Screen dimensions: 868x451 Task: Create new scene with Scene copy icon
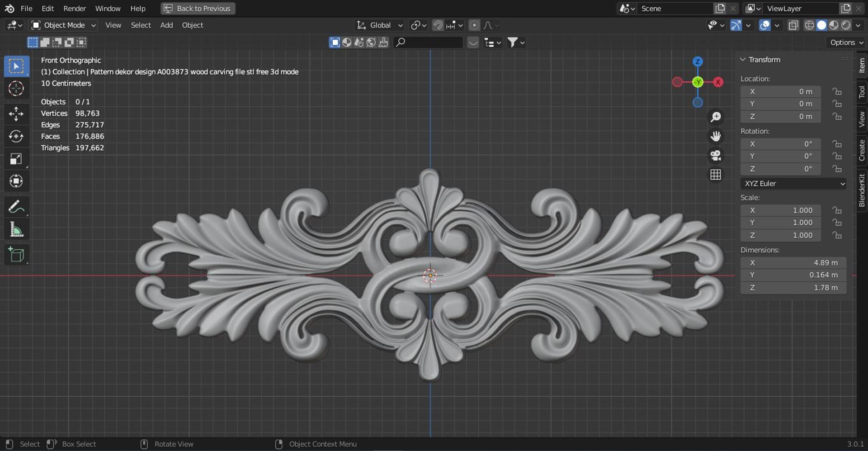720,9
